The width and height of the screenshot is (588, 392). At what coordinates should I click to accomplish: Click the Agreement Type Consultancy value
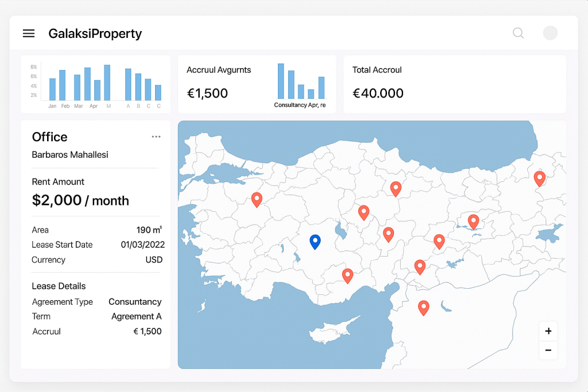(135, 301)
